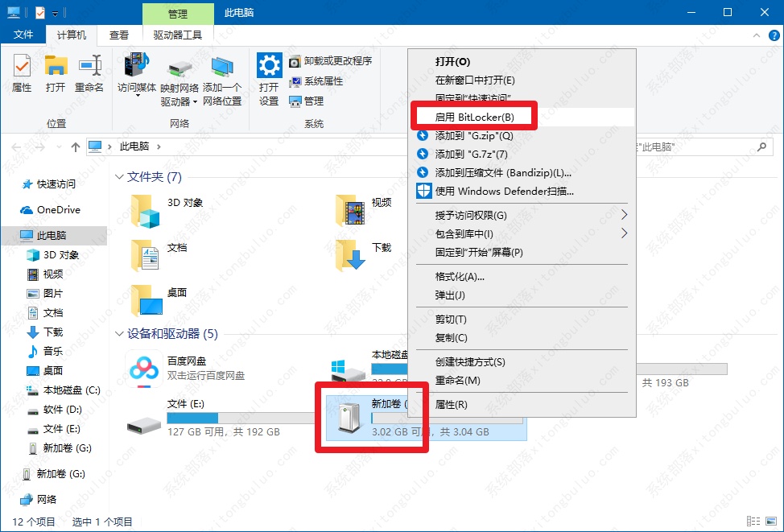The image size is (784, 532).
Task: Click 添加一个网络位置 in the ribbon
Action: pos(222,80)
